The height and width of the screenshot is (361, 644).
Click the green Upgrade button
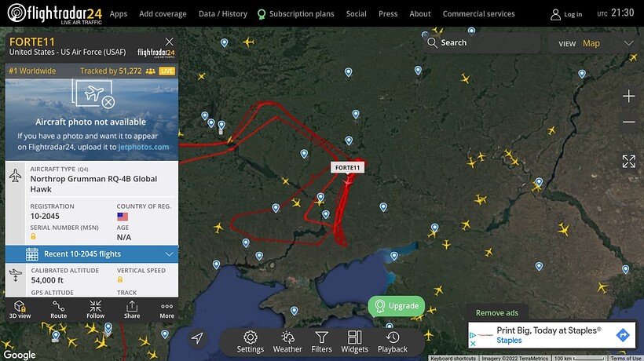[x=397, y=306]
